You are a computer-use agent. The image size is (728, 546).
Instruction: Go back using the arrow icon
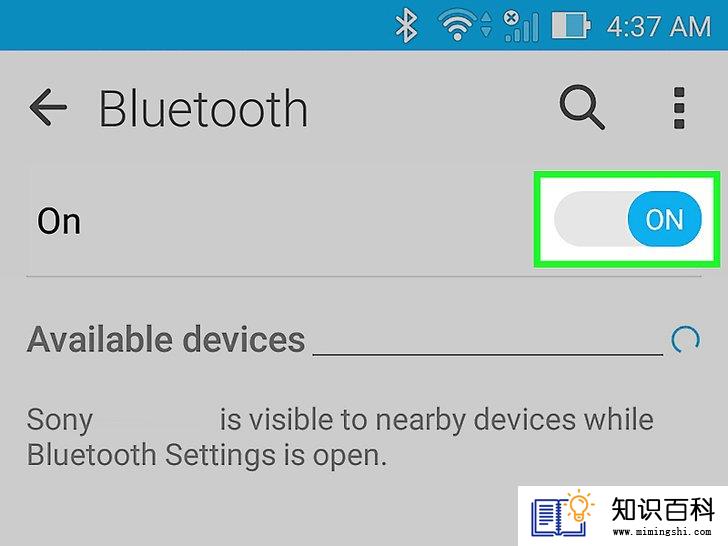[48, 107]
